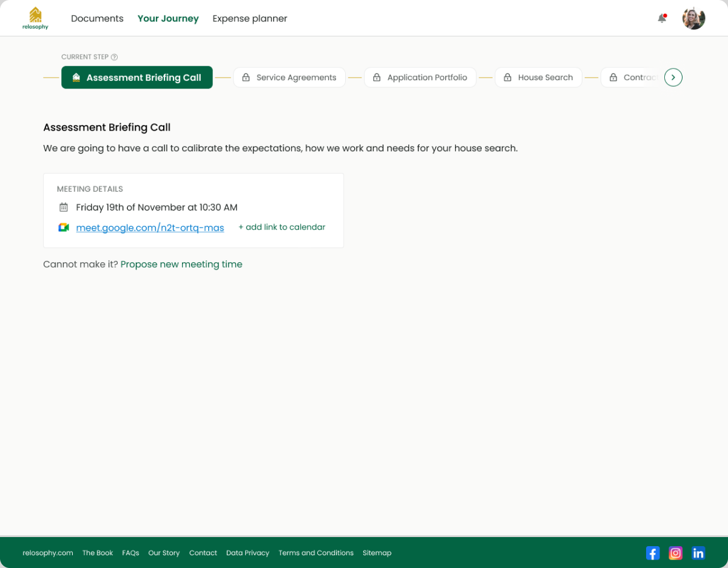
Task: Select the Assessment Briefing Call step
Action: [x=137, y=78]
